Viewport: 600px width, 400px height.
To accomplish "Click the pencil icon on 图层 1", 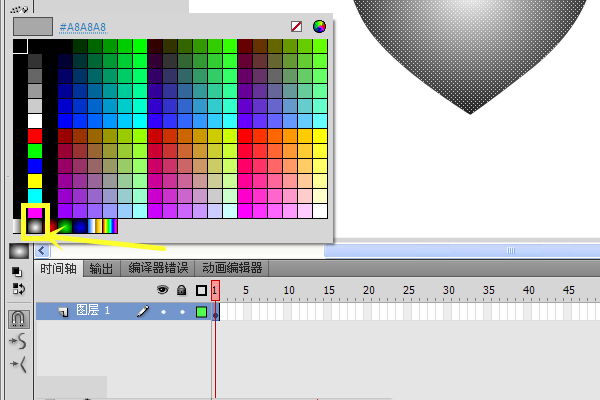I will pyautogui.click(x=143, y=311).
